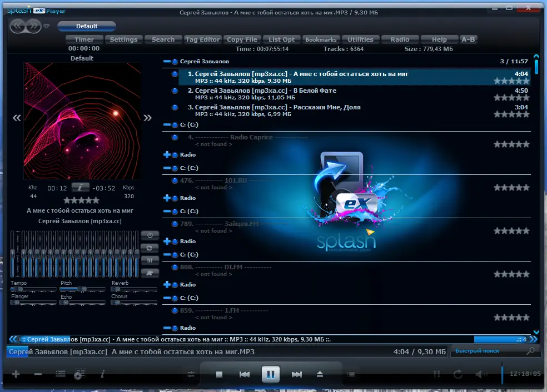Stop playback with the square button
547x392 pixels.
click(219, 374)
